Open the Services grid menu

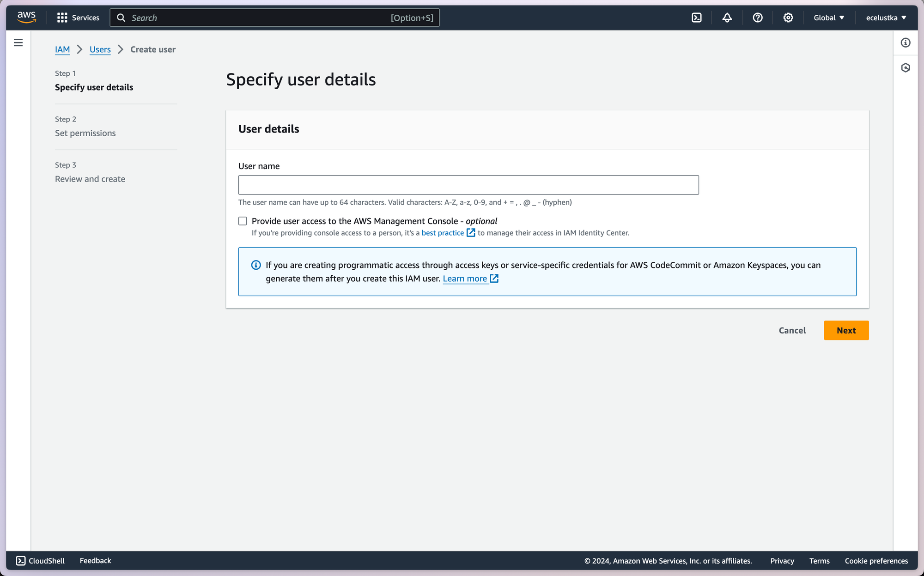click(78, 18)
